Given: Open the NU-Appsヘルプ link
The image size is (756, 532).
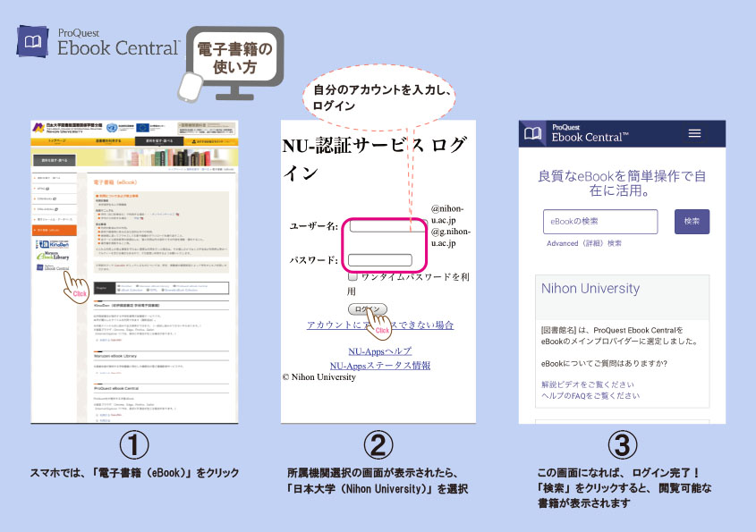Looking at the screenshot, I should (x=380, y=351).
